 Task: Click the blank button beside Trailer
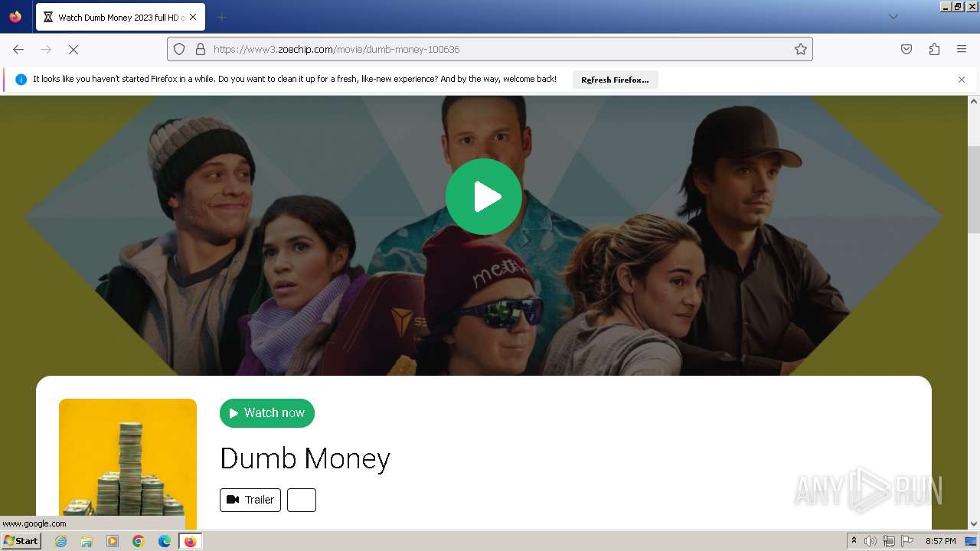[302, 500]
